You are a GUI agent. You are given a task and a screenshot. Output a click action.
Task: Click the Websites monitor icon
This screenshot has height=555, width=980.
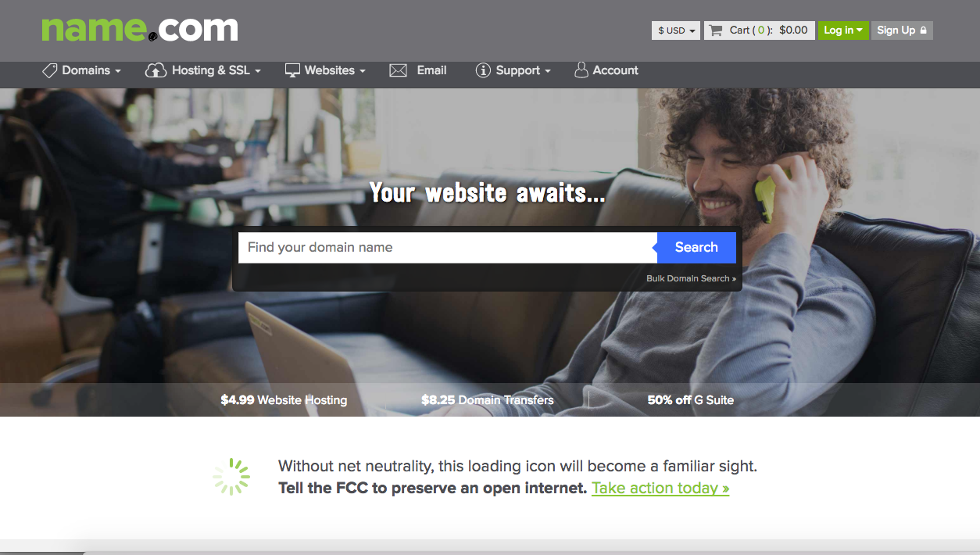point(292,70)
